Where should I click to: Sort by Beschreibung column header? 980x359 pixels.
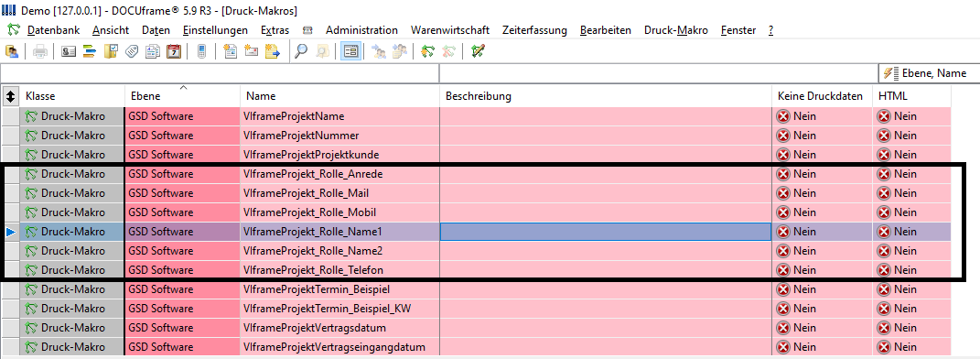click(x=607, y=96)
